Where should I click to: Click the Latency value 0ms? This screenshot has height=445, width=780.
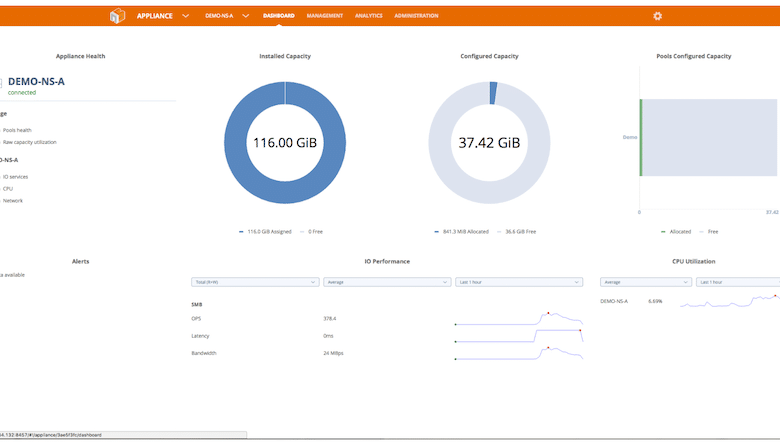point(328,336)
